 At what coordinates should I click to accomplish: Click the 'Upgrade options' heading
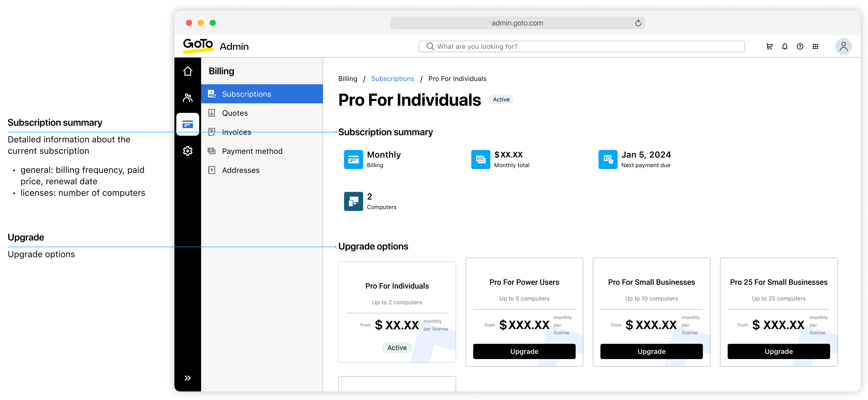373,246
